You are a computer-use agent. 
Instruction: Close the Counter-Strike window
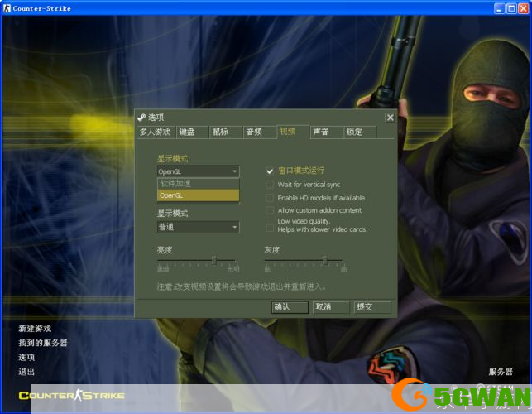524,8
